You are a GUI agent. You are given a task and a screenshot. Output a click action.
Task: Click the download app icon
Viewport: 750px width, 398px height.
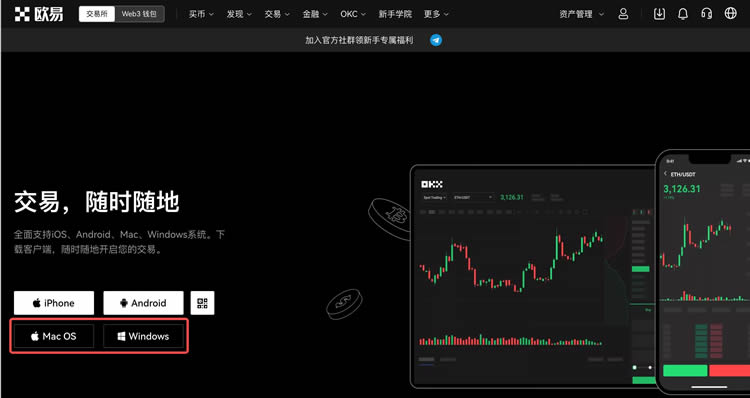tap(659, 14)
